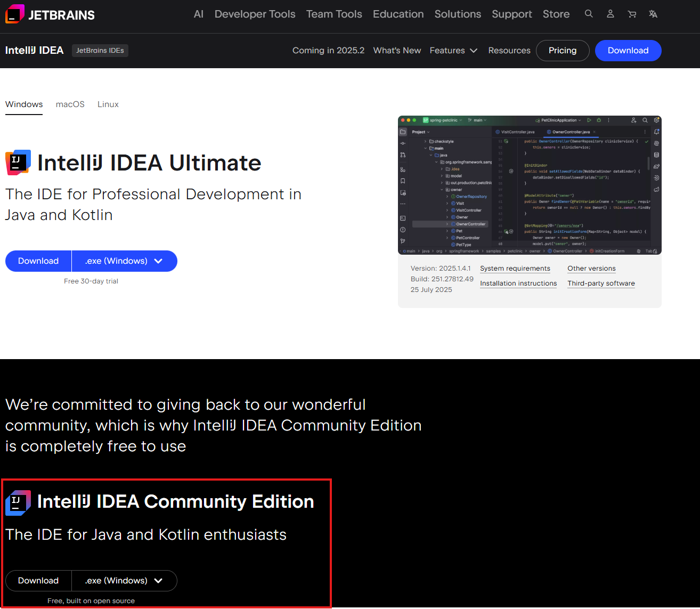The image size is (700, 609).
Task: Open the Third-party software link
Action: click(x=601, y=283)
